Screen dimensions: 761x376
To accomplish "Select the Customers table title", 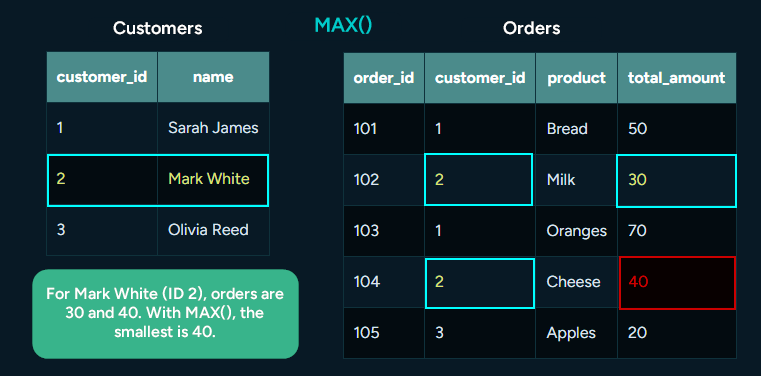I will tap(158, 28).
